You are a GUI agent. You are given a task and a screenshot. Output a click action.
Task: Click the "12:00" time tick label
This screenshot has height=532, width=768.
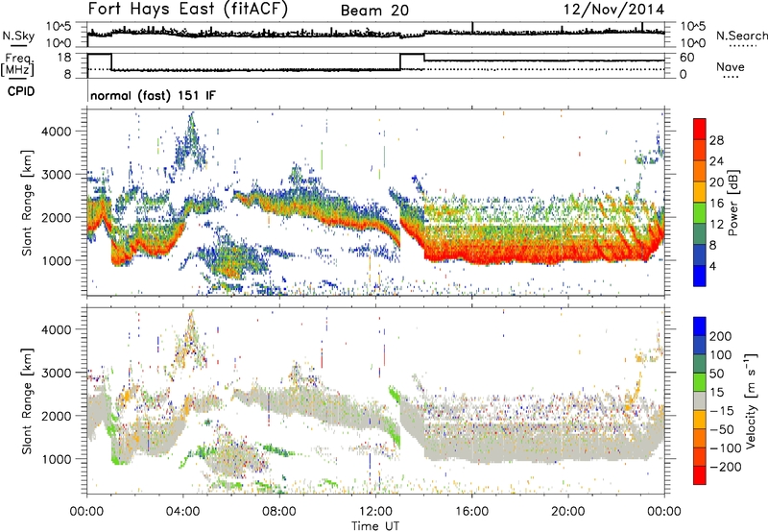(x=375, y=512)
